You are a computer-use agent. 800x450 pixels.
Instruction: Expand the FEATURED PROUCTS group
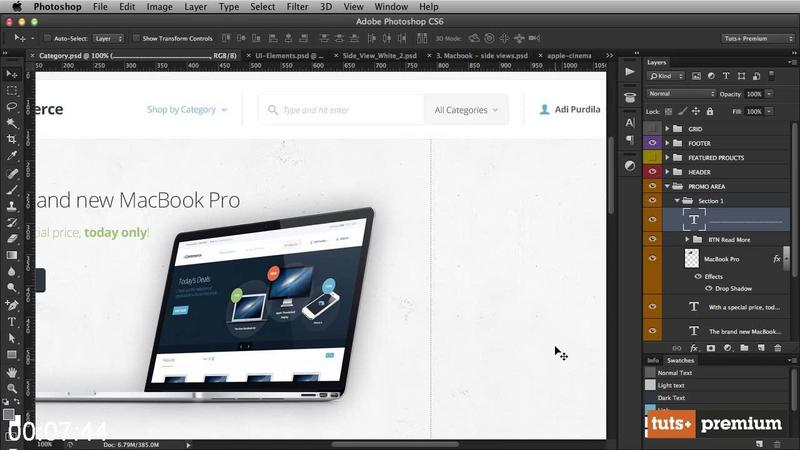pyautogui.click(x=667, y=157)
